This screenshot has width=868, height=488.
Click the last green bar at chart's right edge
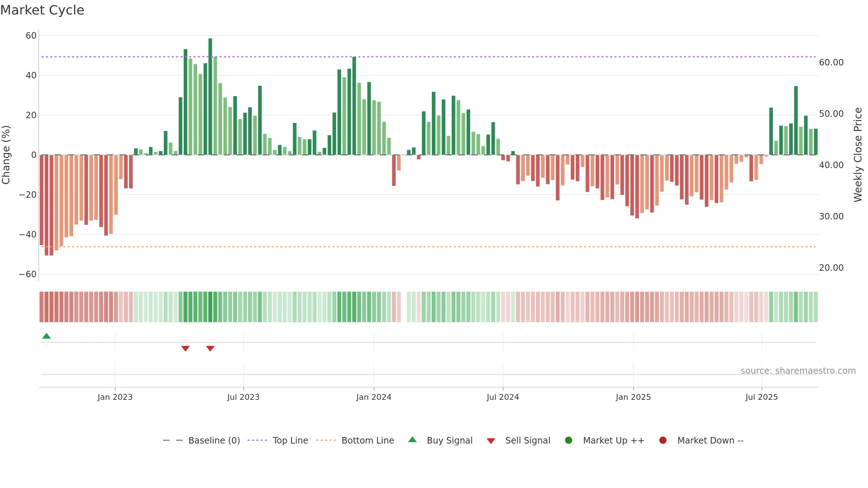(816, 142)
